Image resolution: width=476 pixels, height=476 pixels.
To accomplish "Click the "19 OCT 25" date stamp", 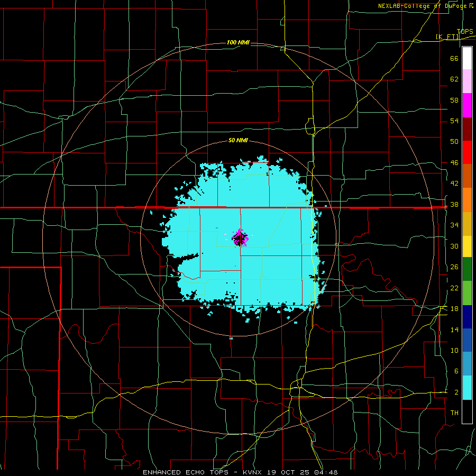I will coord(288,472).
